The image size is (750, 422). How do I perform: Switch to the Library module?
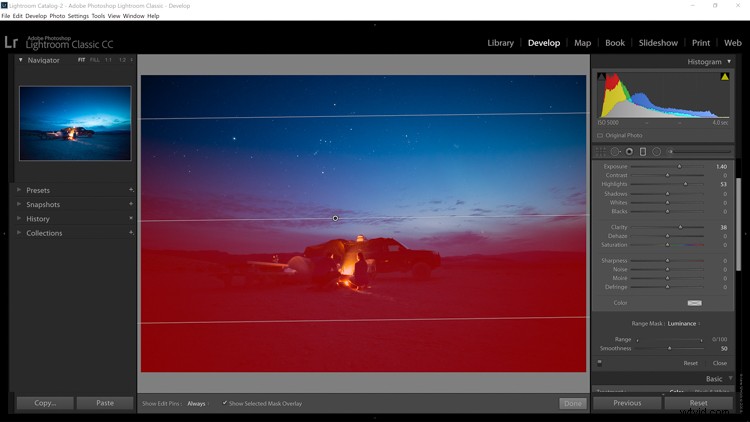pos(500,43)
